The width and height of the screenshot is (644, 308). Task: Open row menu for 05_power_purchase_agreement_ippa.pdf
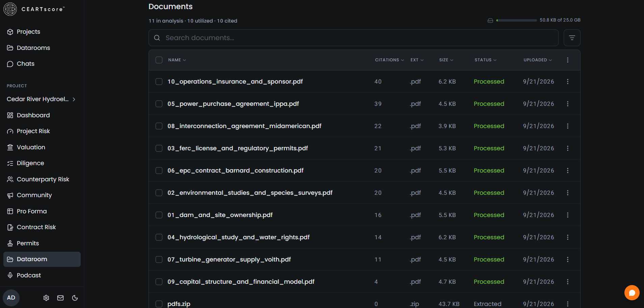coord(567,104)
